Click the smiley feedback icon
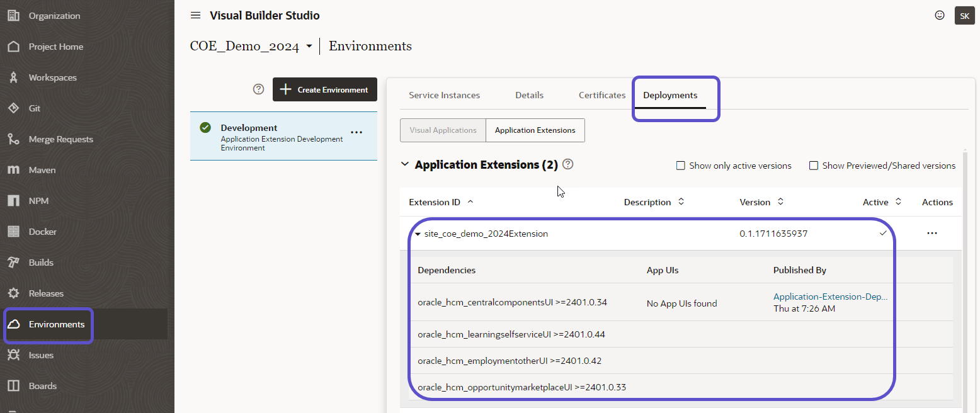 pyautogui.click(x=939, y=15)
